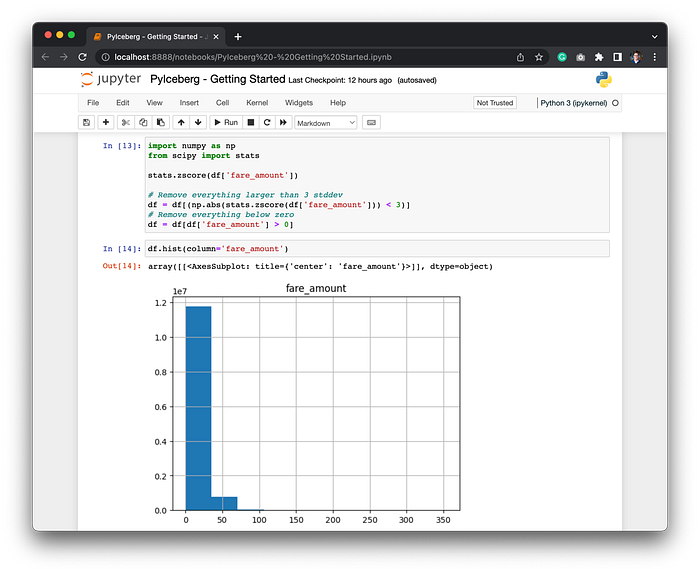Open the Grammarly extension icon
Screen dimensions: 700x574
click(562, 57)
